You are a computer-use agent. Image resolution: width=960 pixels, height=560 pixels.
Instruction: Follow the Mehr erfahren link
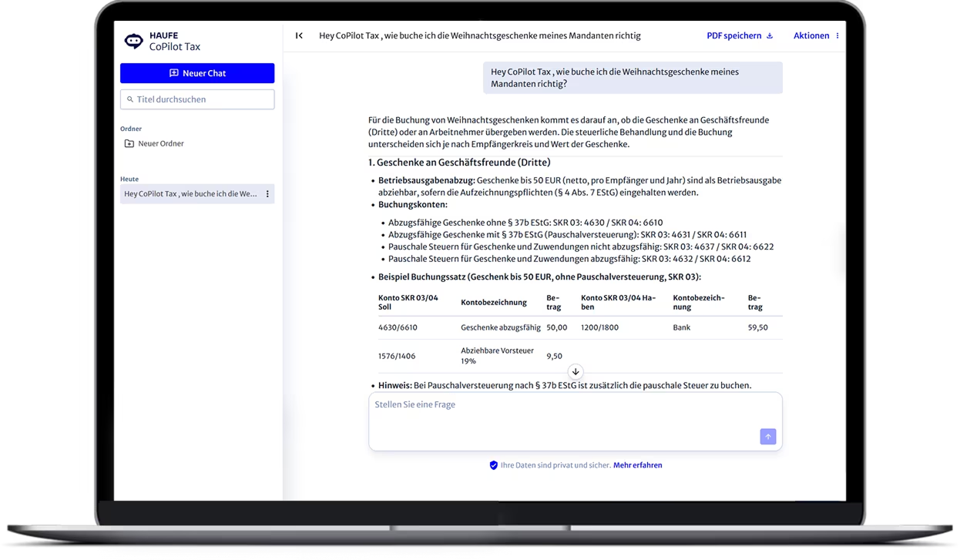point(637,465)
